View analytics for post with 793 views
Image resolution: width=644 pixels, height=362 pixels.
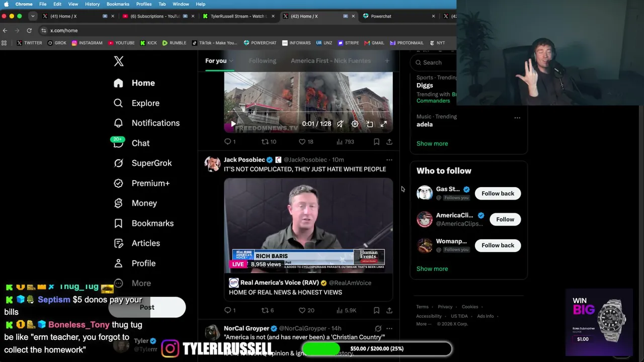tap(345, 142)
